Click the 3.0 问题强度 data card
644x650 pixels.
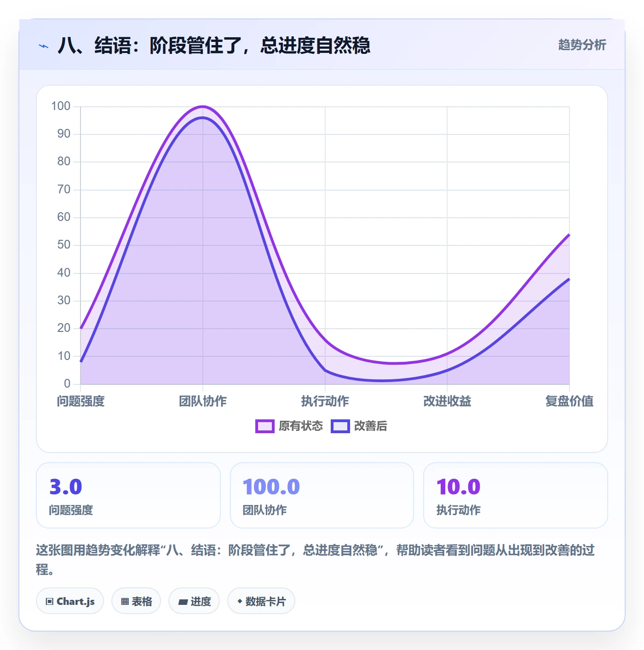coord(128,495)
